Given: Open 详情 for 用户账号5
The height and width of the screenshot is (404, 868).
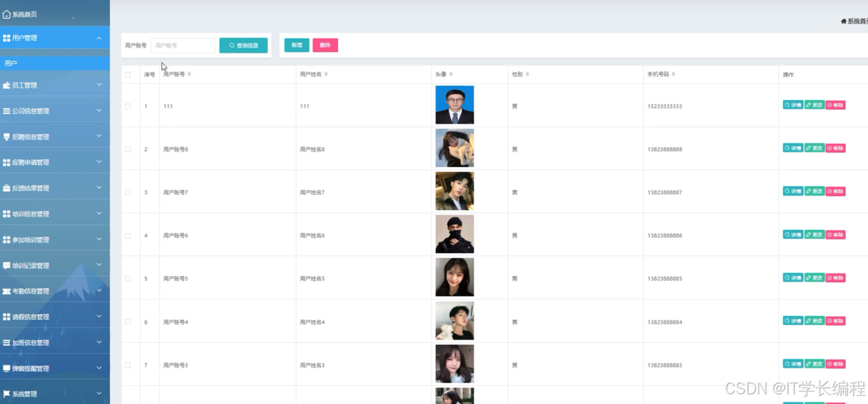Looking at the screenshot, I should (793, 278).
